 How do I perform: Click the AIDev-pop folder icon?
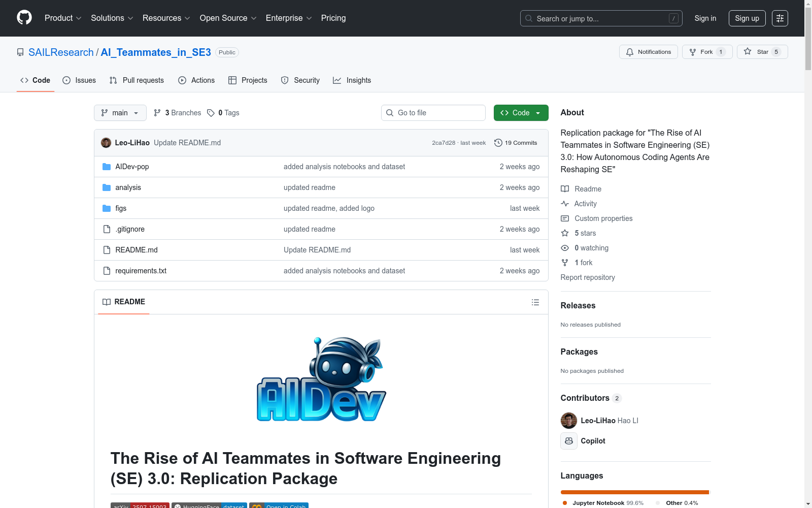click(x=107, y=167)
